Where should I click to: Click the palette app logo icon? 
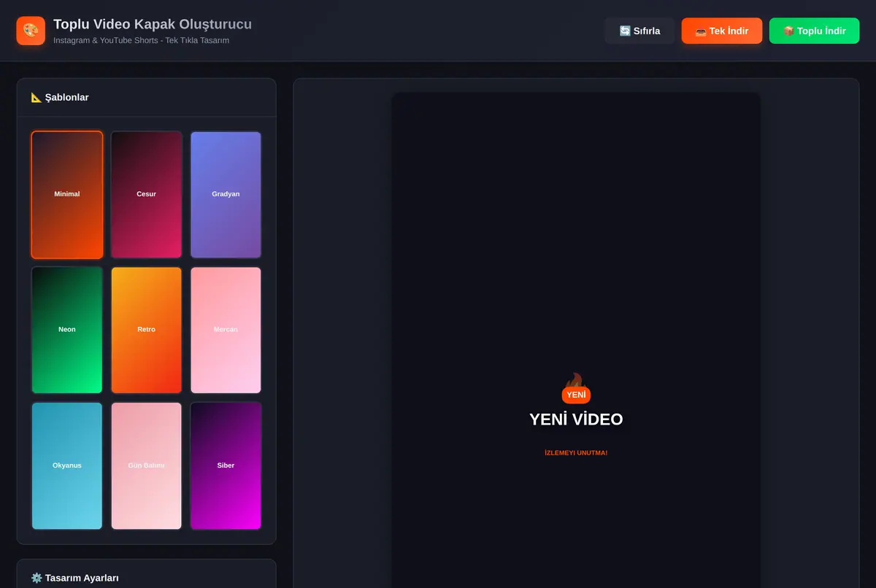click(x=31, y=31)
